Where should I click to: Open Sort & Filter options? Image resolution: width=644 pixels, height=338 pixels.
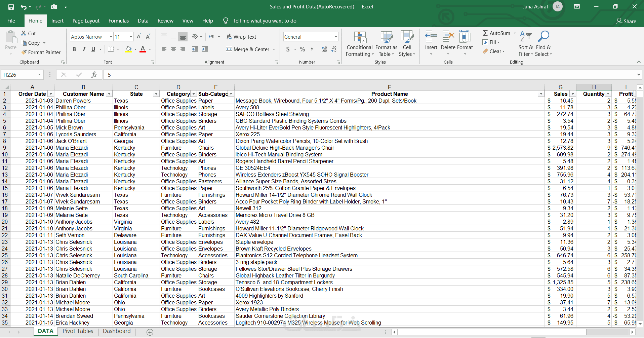point(526,44)
